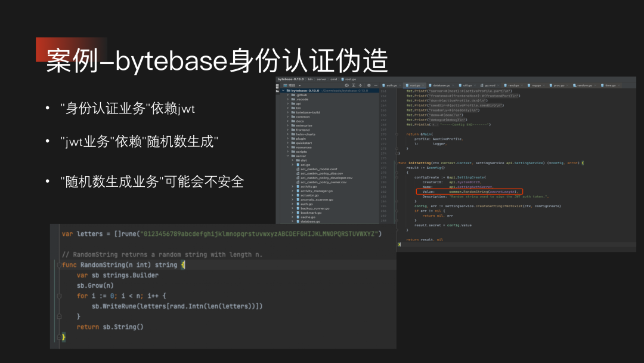Select the quickstart folder
The image size is (644, 363).
[x=304, y=143]
